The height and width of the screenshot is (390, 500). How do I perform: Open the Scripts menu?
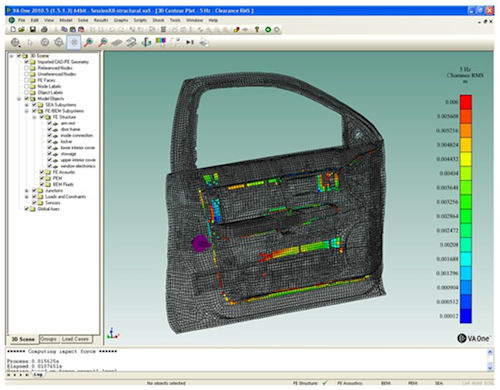[140, 20]
